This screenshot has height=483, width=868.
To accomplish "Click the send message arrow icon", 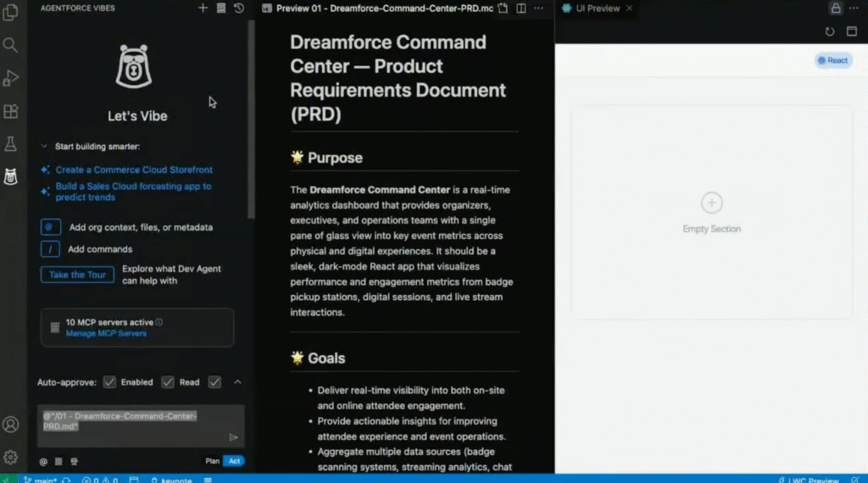I will coord(233,437).
